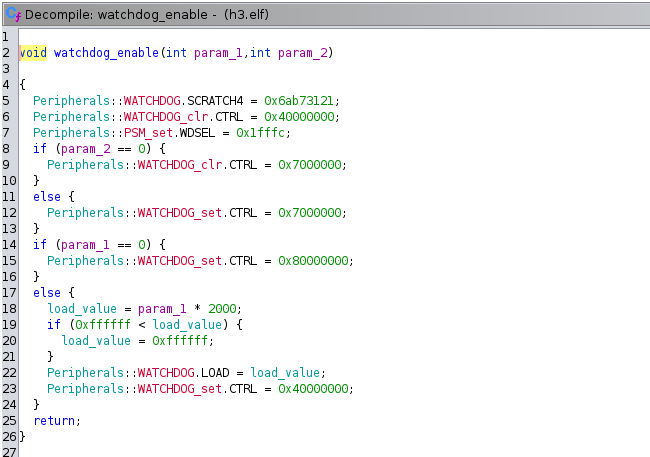This screenshot has height=457, width=650.
Task: Select 0x40000000 on line 23
Action: pos(313,389)
